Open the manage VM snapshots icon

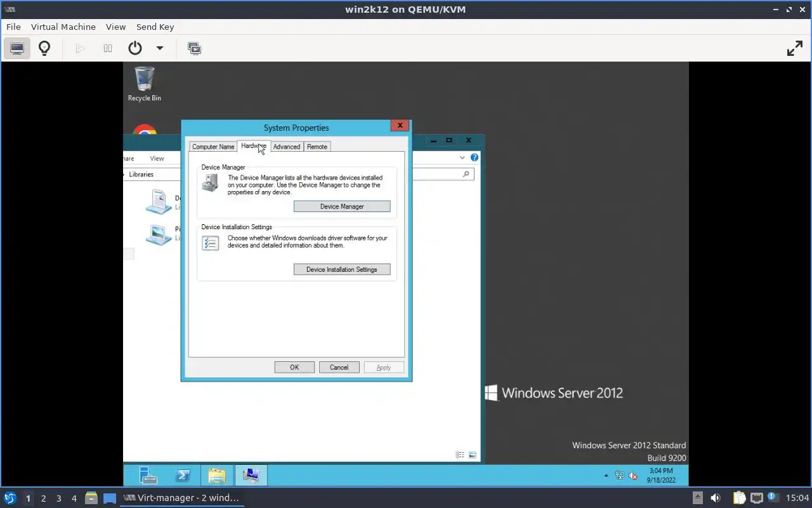tap(194, 48)
